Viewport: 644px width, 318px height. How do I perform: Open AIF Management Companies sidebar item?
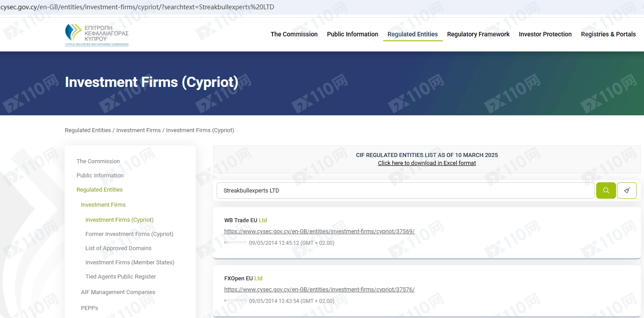pyautogui.click(x=118, y=292)
